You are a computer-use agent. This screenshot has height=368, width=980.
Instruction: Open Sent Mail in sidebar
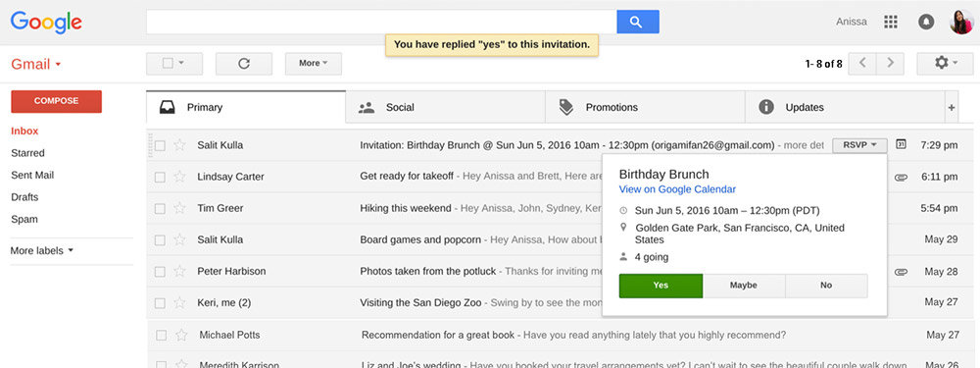tap(32, 176)
